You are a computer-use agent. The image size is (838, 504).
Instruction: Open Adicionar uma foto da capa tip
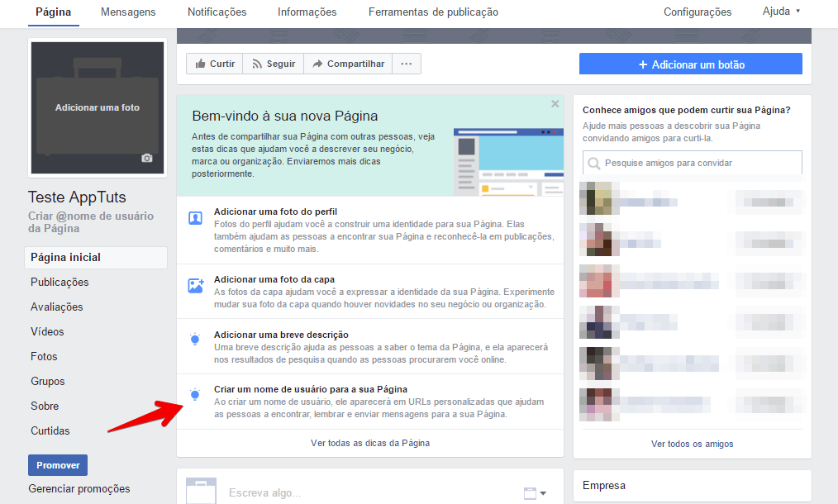coord(274,279)
